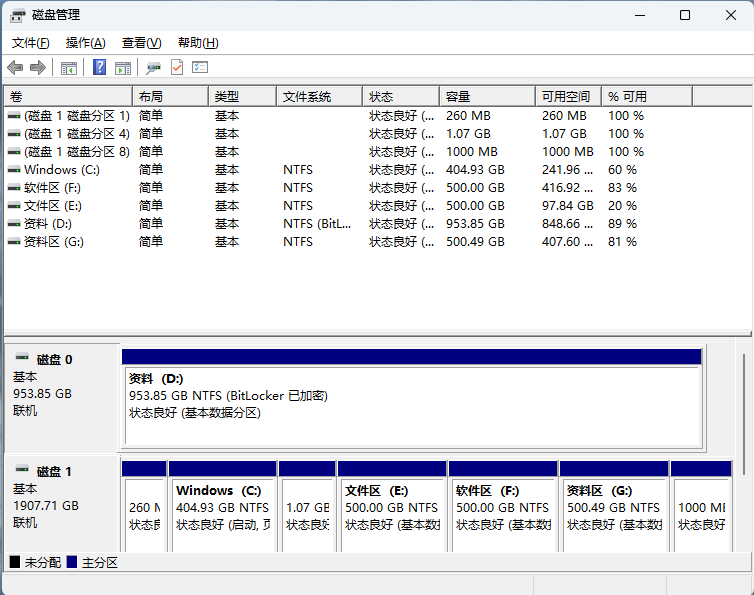
Task: Sort list by 文件系统 column header
Action: point(318,96)
